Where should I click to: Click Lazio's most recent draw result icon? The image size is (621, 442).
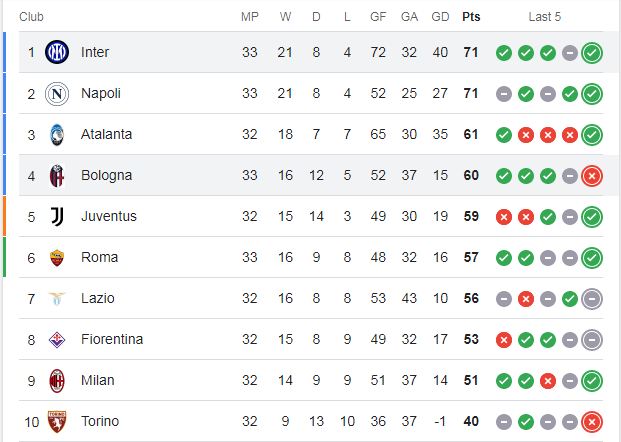tap(592, 299)
